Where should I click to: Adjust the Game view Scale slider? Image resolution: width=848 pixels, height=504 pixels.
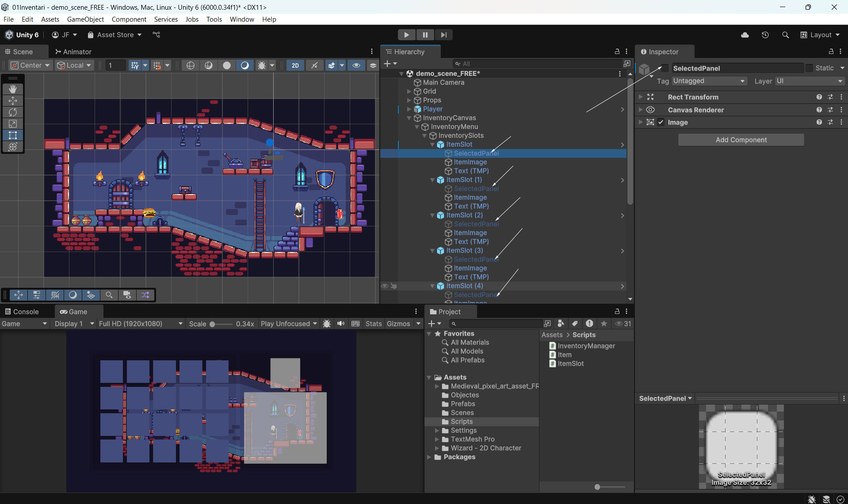(213, 324)
